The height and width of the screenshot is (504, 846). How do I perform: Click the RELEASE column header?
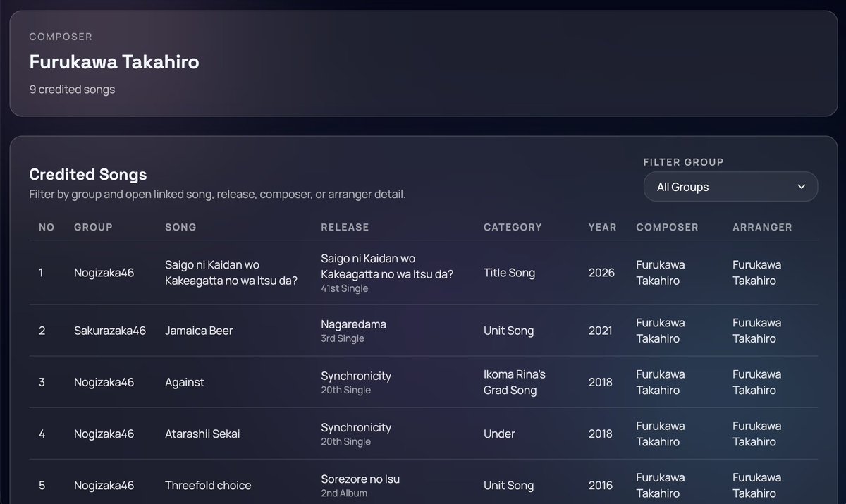point(345,227)
